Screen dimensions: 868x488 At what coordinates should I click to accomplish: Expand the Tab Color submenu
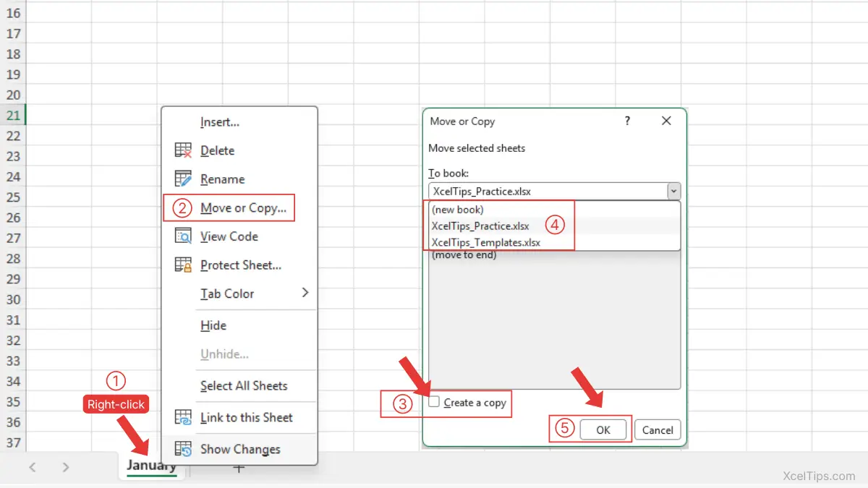305,293
